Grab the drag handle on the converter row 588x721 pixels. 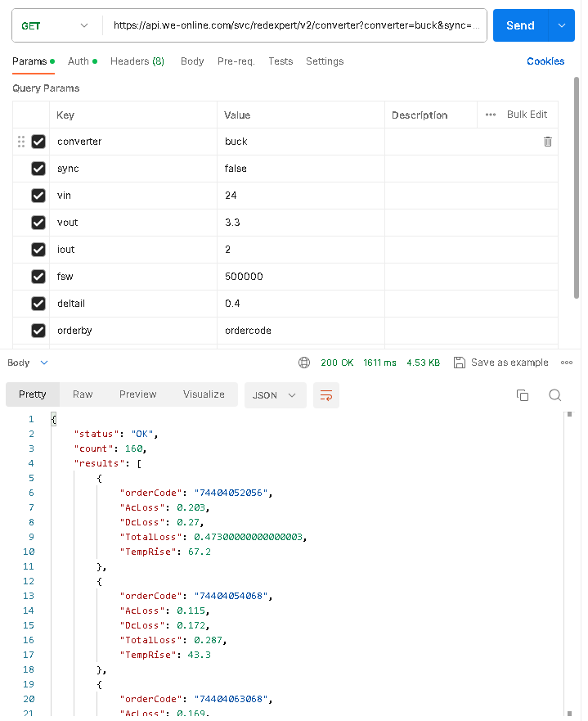tap(21, 142)
